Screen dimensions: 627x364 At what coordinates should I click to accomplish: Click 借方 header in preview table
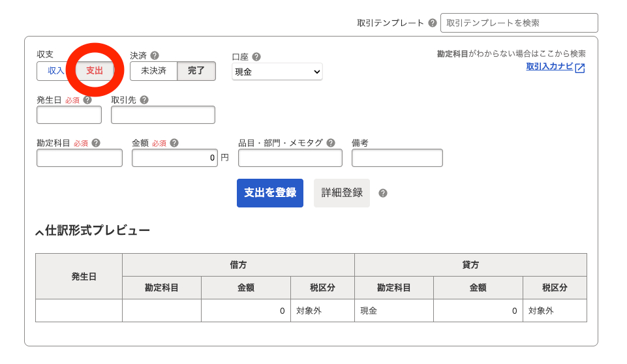[x=238, y=265]
